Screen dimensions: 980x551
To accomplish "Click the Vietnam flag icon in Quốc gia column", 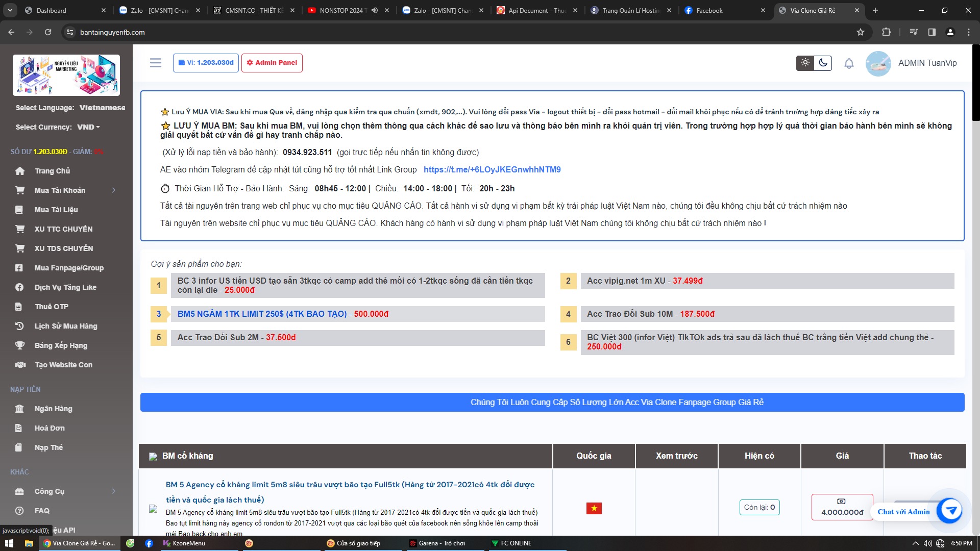I will (x=594, y=508).
